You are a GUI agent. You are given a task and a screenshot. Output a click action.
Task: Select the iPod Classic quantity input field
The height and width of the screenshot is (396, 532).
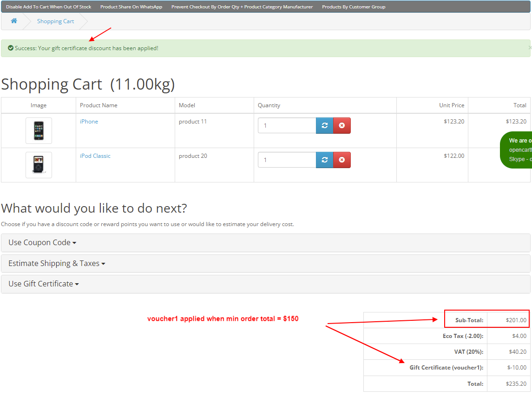(x=287, y=160)
